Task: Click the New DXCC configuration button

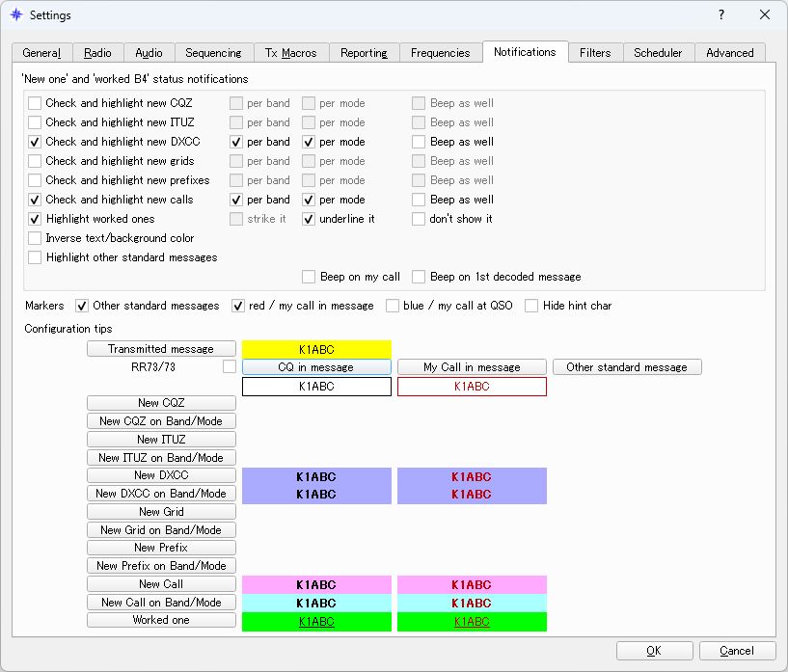Action: (x=161, y=475)
